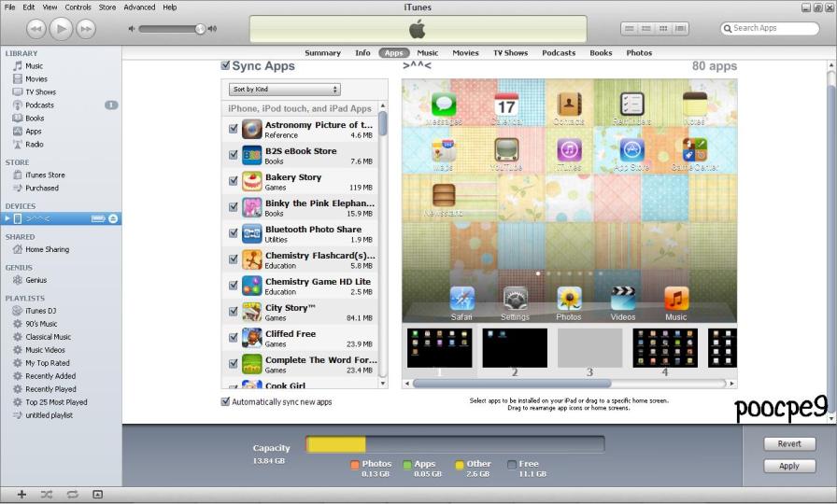The height and width of the screenshot is (504, 837).
Task: Click the Cliffed Free app row
Action: click(x=302, y=338)
